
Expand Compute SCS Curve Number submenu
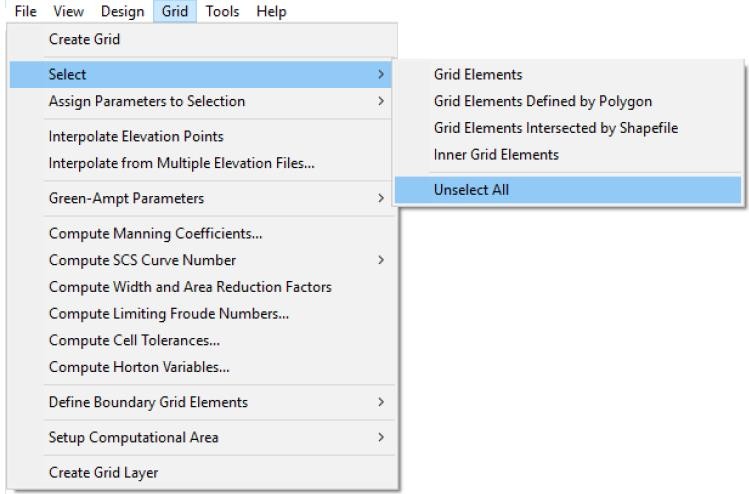[x=142, y=260]
